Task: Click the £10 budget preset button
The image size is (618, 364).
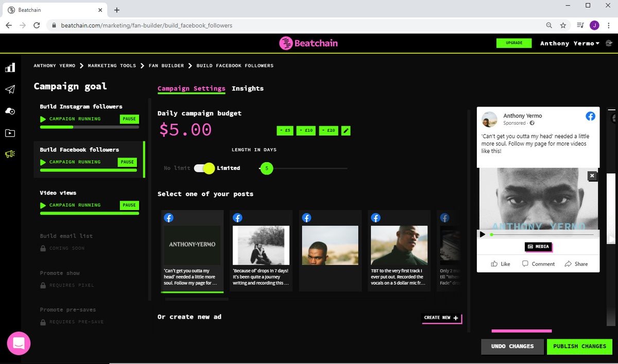Action: pos(306,131)
